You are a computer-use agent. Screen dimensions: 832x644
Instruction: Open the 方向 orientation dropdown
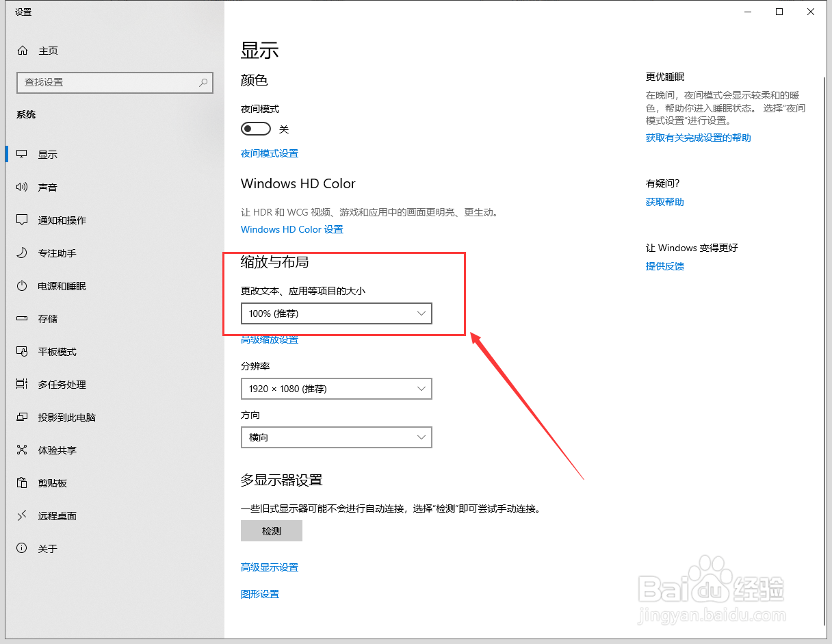(x=336, y=437)
